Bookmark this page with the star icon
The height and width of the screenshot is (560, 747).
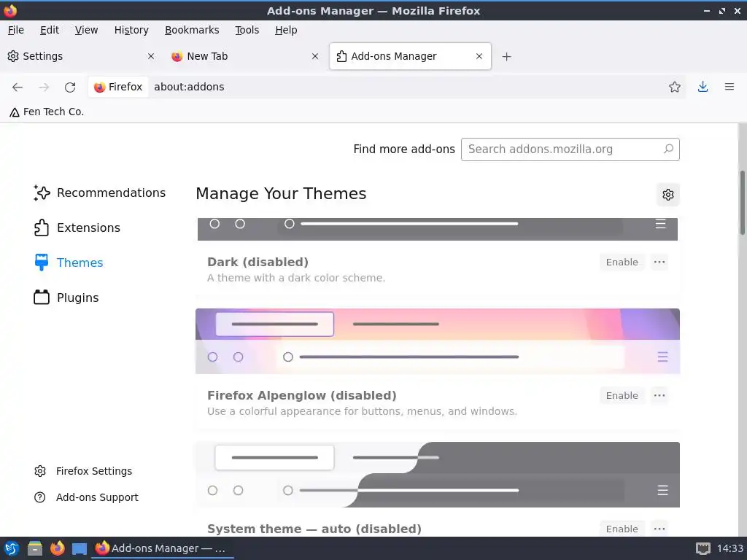tap(674, 87)
